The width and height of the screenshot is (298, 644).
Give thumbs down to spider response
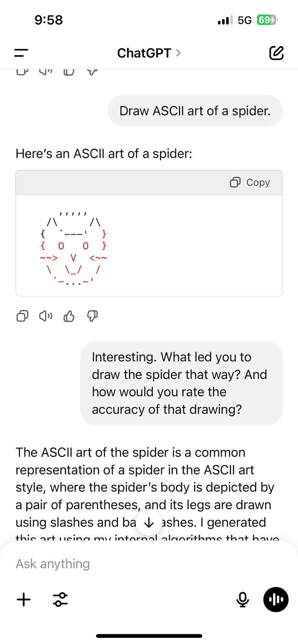(x=93, y=316)
